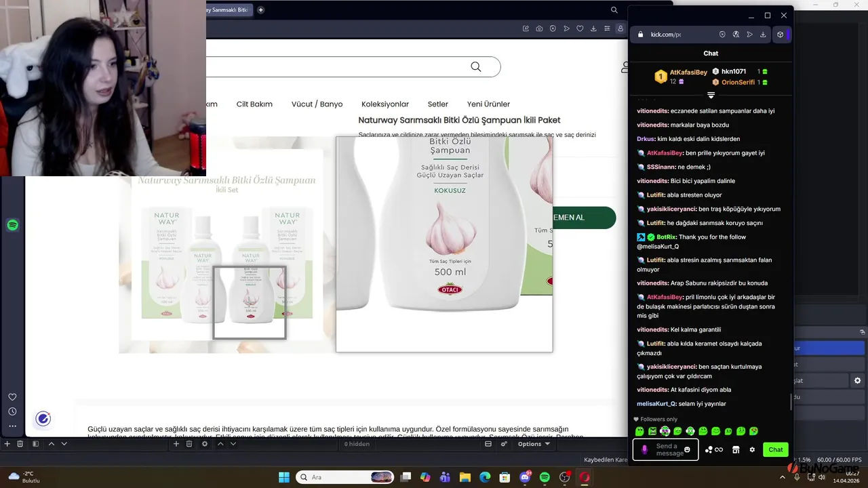The height and width of the screenshot is (488, 868).
Task: Switch to Naturway Sarımsaklı Bitki browser tab
Action: coord(229,10)
